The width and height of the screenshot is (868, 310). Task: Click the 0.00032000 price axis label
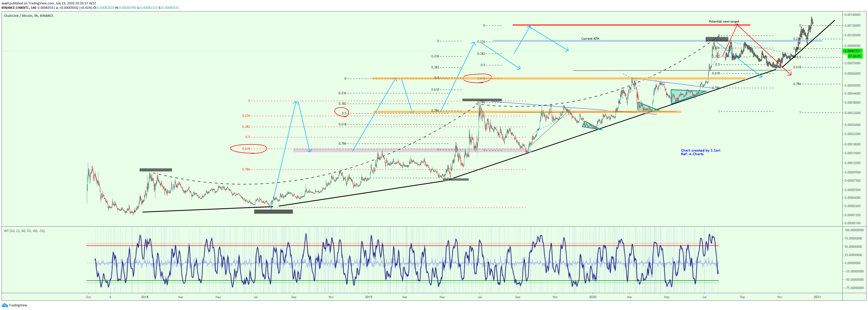click(x=852, y=113)
